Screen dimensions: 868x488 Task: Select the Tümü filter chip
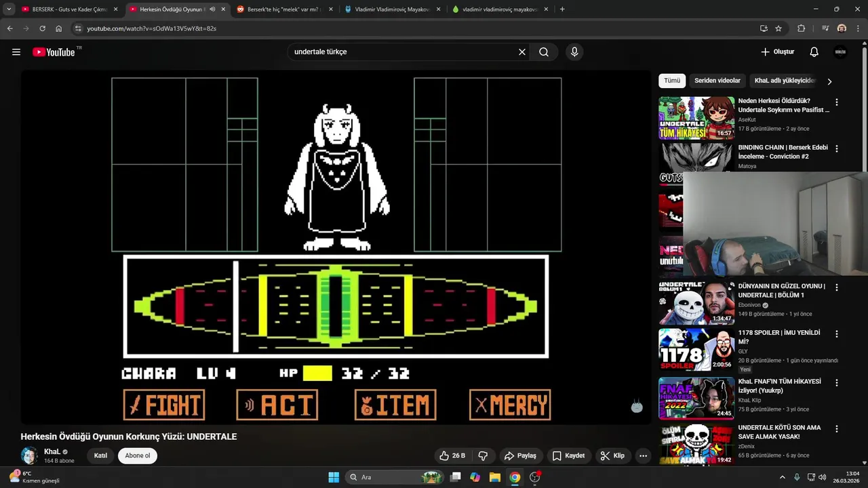tap(672, 81)
